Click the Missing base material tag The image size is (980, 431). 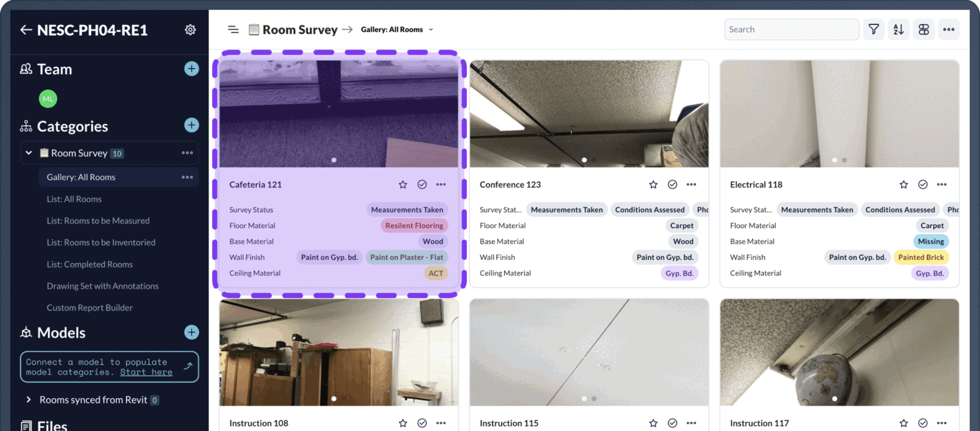coord(931,242)
